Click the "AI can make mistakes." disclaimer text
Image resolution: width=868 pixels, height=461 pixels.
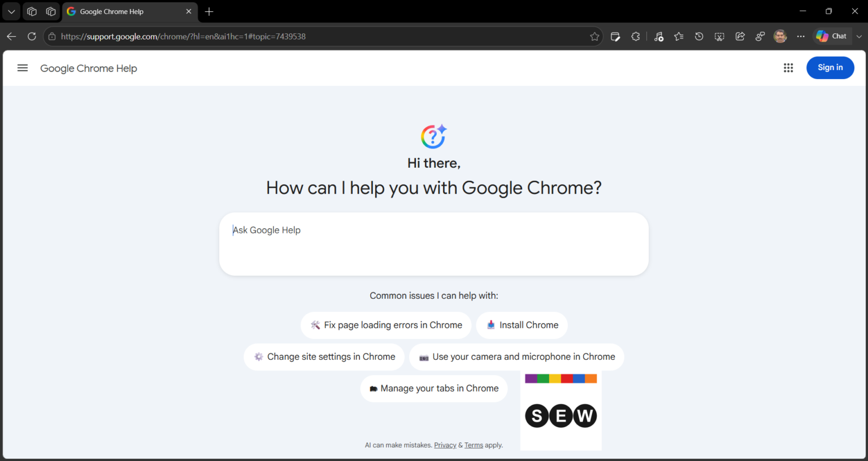398,445
